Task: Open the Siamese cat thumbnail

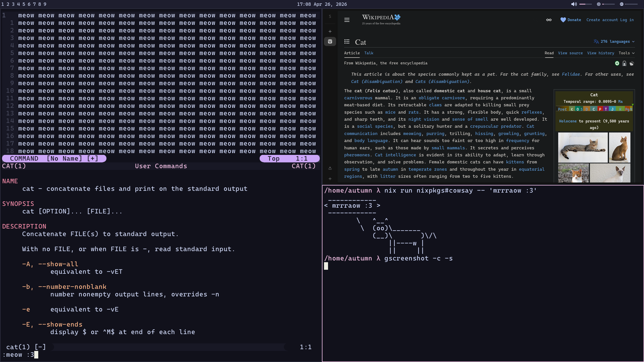Action: [x=610, y=173]
